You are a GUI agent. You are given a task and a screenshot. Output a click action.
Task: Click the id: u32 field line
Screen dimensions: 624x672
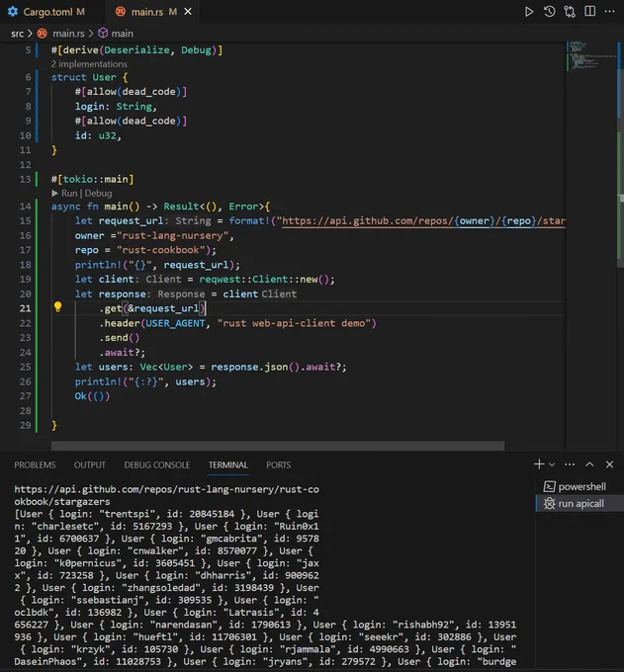98,135
